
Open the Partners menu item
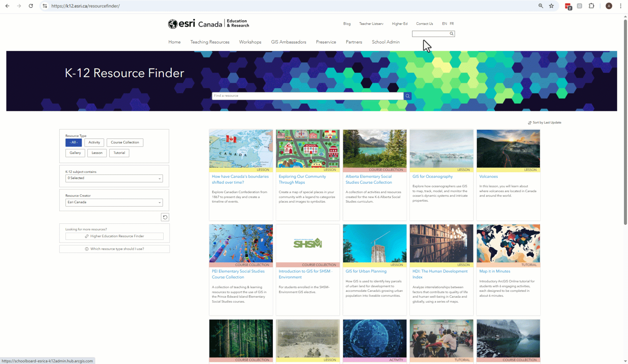[354, 42]
